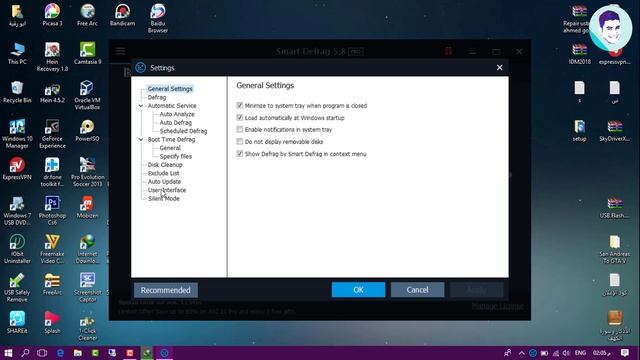Close the Settings dialog
Image resolution: width=640 pixels, height=360 pixels.
[499, 68]
